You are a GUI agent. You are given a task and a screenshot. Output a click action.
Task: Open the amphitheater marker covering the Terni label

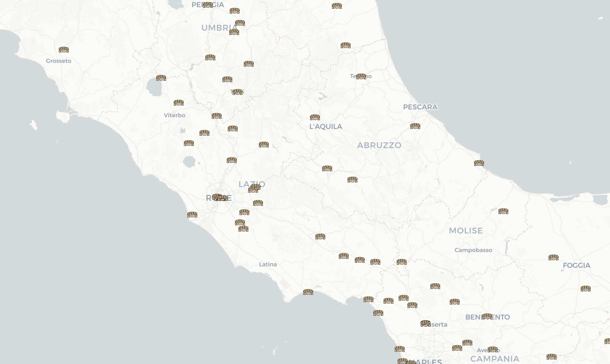(238, 92)
